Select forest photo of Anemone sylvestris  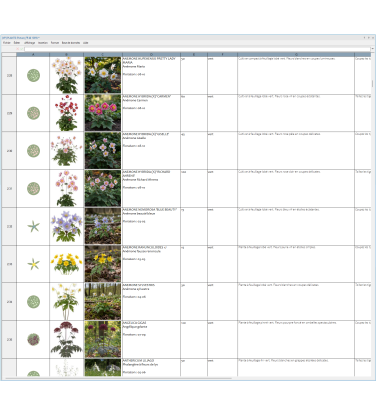coord(103,301)
